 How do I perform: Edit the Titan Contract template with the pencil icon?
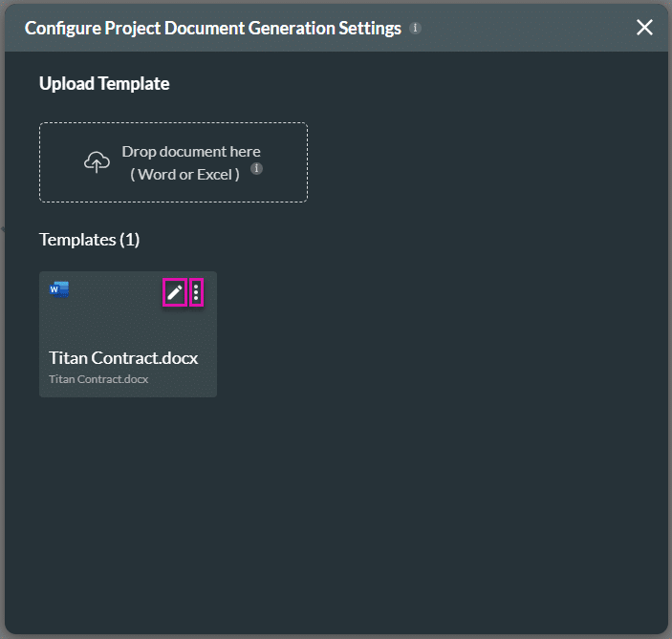[x=174, y=293]
